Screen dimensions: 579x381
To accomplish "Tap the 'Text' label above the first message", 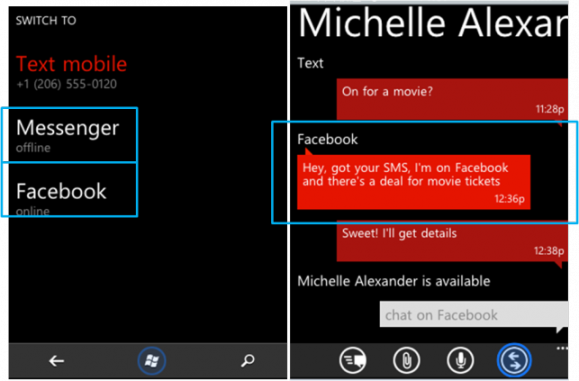I will pos(310,63).
